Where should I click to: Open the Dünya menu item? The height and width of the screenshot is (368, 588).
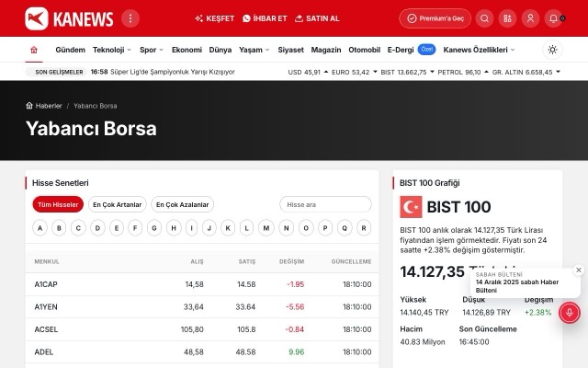point(220,50)
